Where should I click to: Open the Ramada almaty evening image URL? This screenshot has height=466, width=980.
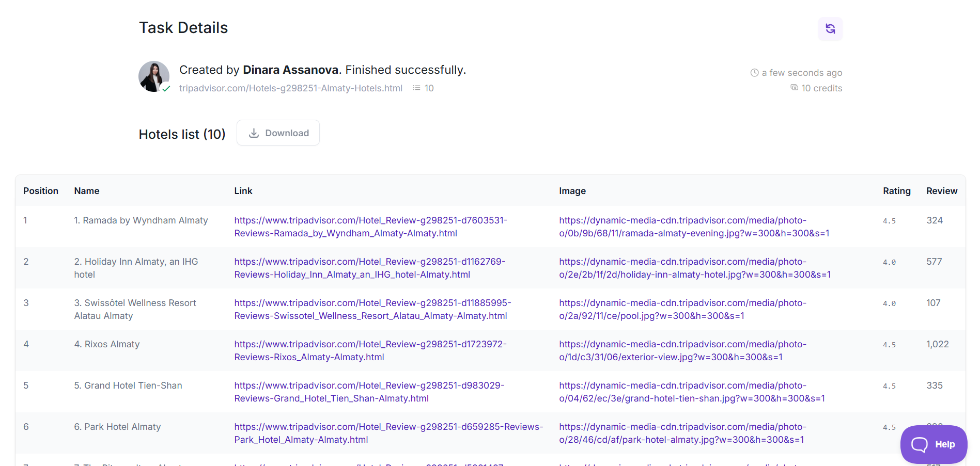pos(693,227)
